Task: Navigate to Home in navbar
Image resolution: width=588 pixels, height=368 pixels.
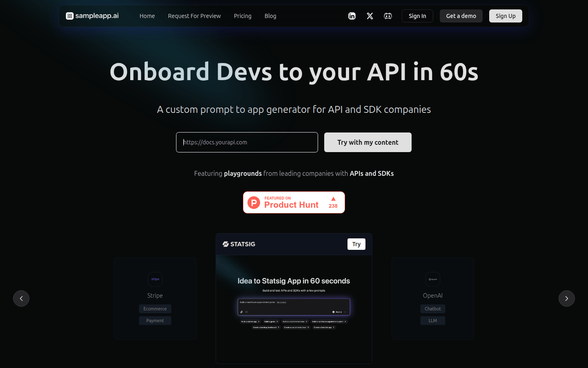Action: [147, 16]
